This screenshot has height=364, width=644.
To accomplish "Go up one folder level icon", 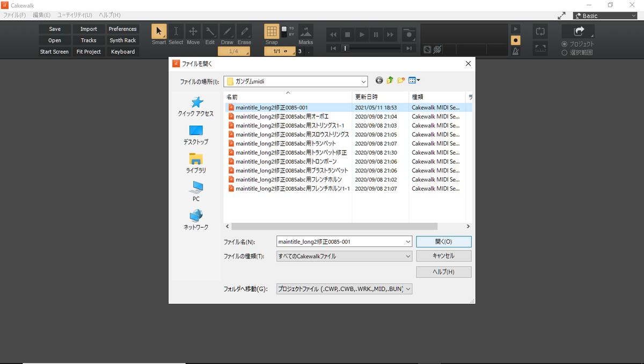I will (390, 81).
